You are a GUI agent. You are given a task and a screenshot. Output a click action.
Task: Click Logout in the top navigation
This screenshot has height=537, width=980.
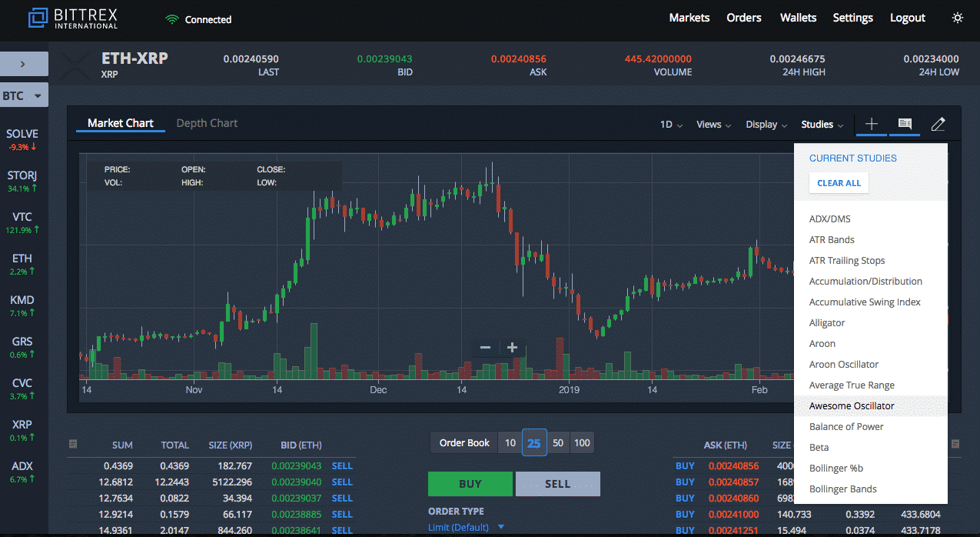tap(908, 18)
